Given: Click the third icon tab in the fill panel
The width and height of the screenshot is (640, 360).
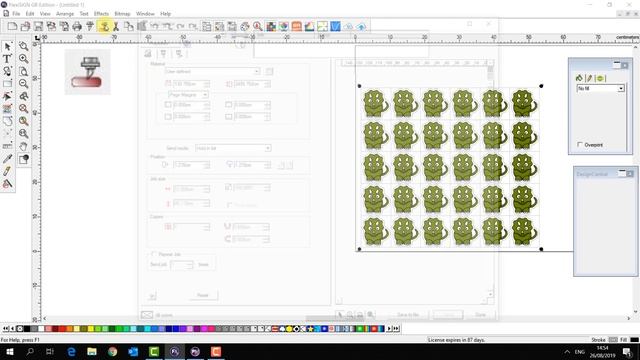Looking at the screenshot, I should tap(600, 78).
